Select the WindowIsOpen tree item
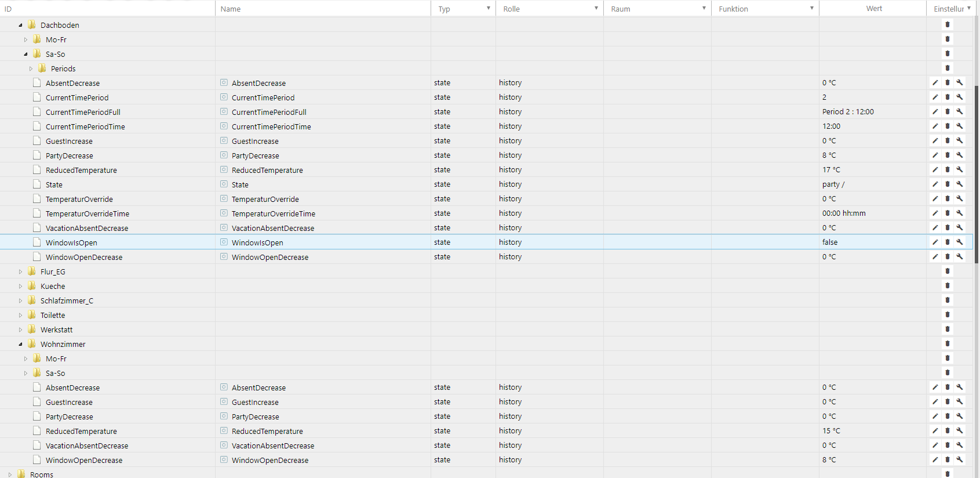The image size is (980, 478). click(x=71, y=242)
